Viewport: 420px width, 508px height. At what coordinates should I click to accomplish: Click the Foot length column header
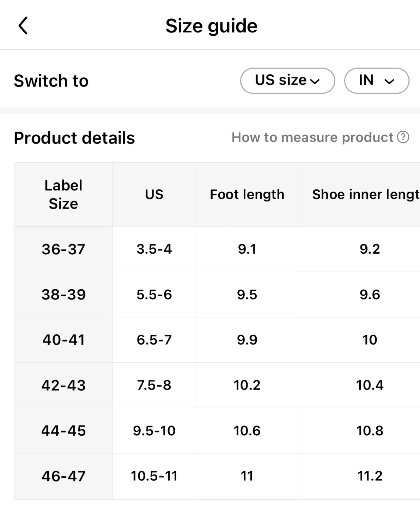click(247, 194)
